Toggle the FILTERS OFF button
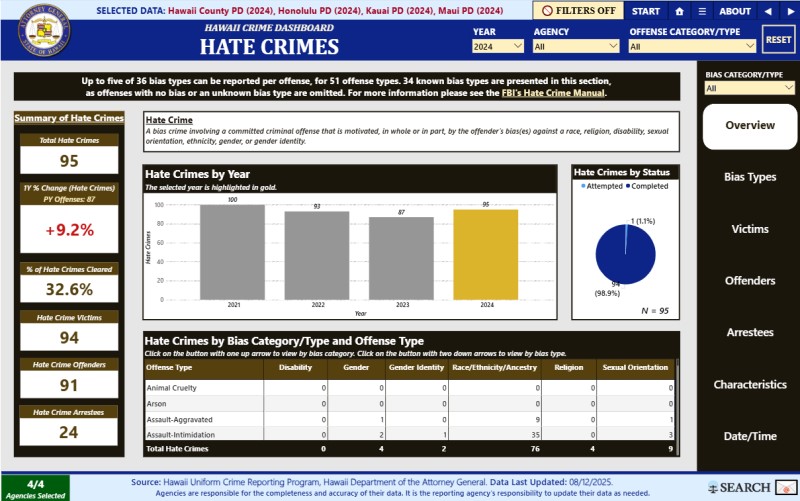Screen dimensions: 800x501 (580, 11)
